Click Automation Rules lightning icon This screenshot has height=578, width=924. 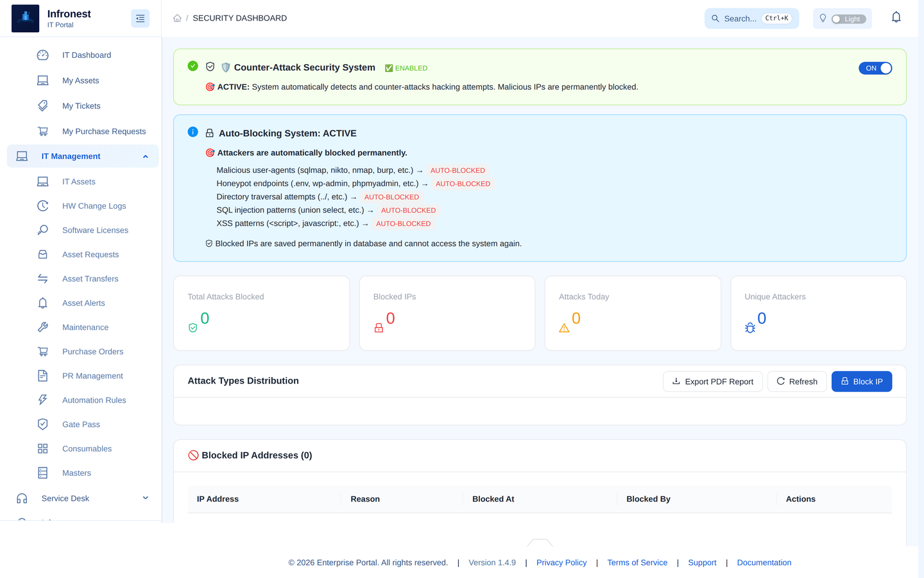[43, 400]
